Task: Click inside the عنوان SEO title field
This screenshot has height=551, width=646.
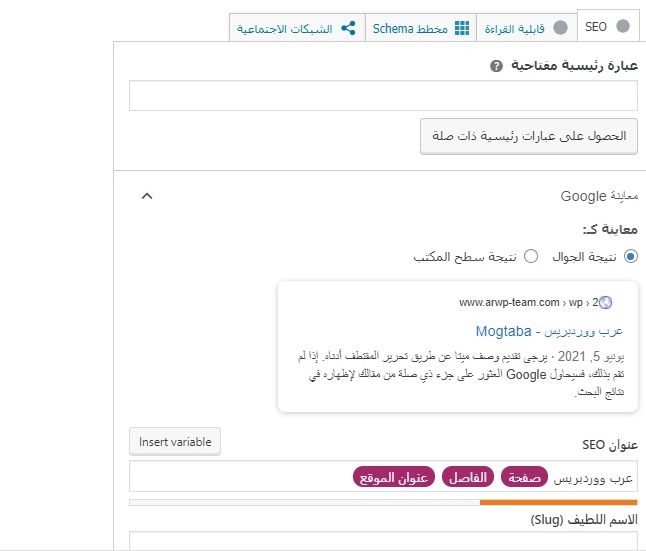Action: click(x=383, y=476)
